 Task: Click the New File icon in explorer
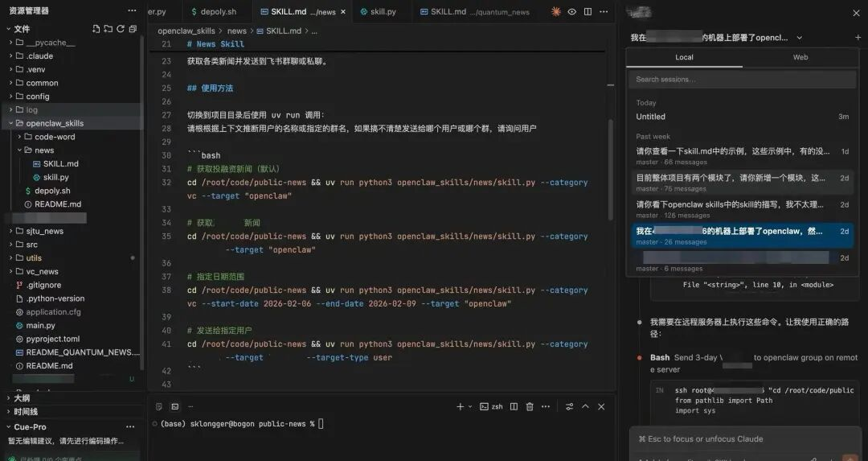point(96,29)
